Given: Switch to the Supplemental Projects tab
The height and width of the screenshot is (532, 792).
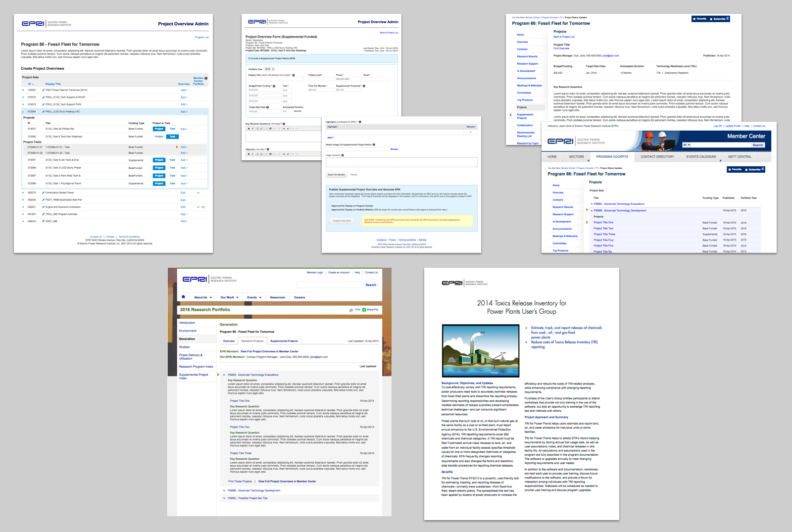Looking at the screenshot, I should [x=284, y=341].
